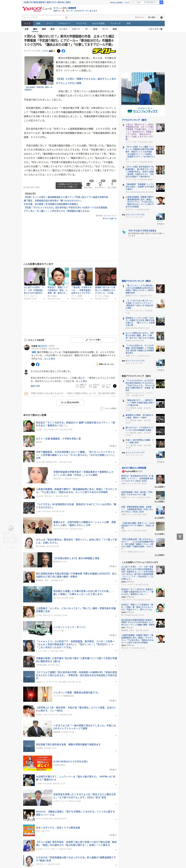
Task: Open the 返信 30件 replies
Action: (35, 386)
